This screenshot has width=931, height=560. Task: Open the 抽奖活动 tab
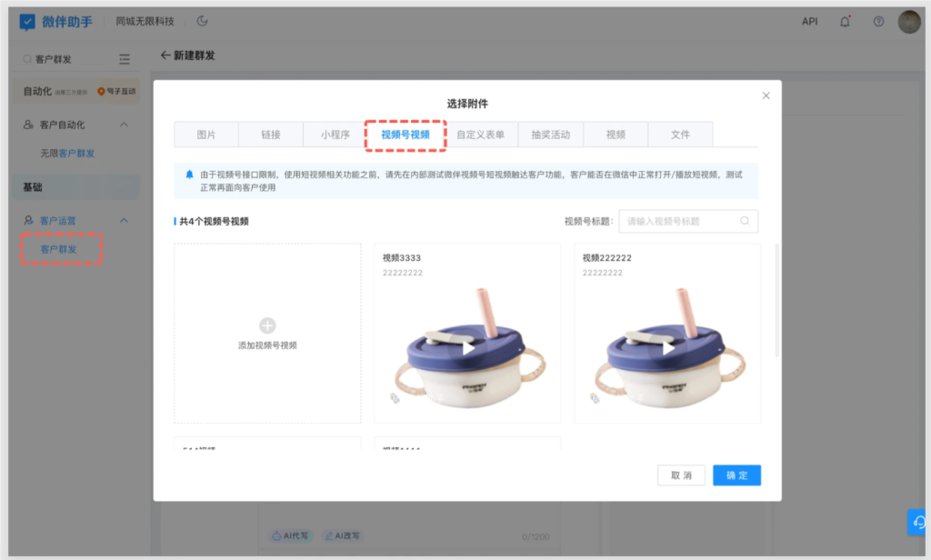(x=550, y=135)
